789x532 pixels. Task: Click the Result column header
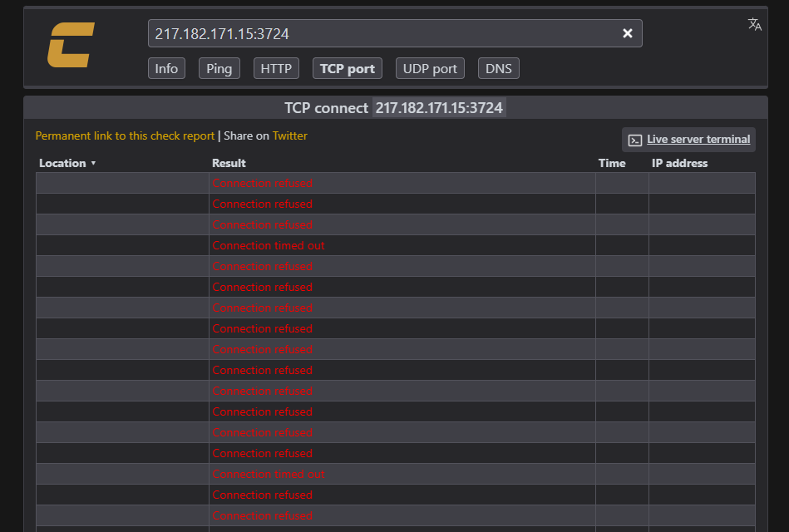pyautogui.click(x=229, y=163)
